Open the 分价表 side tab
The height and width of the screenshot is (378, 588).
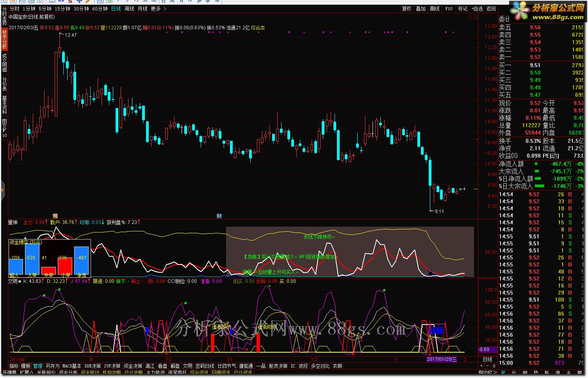[x=4, y=84]
